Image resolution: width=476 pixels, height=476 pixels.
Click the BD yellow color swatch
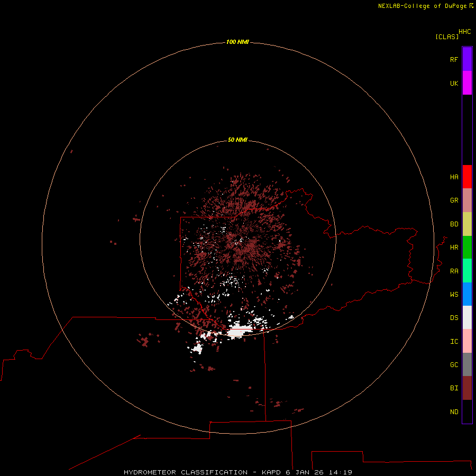click(x=467, y=224)
